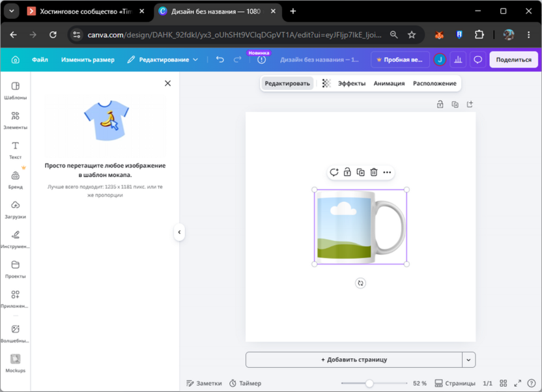Viewport: 542px width, 392px height.
Task: Click the comment icon on the floating toolbar
Action: coord(334,172)
